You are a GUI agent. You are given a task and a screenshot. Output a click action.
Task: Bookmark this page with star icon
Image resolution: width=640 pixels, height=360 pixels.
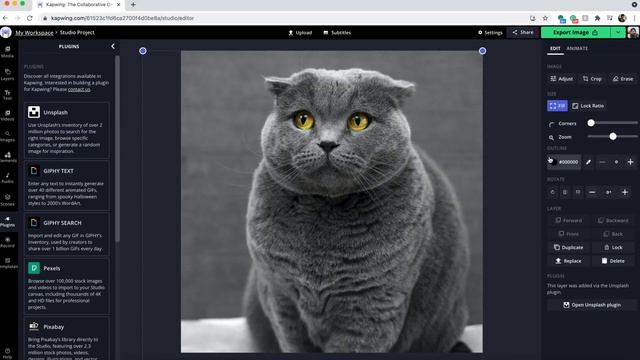[545, 18]
